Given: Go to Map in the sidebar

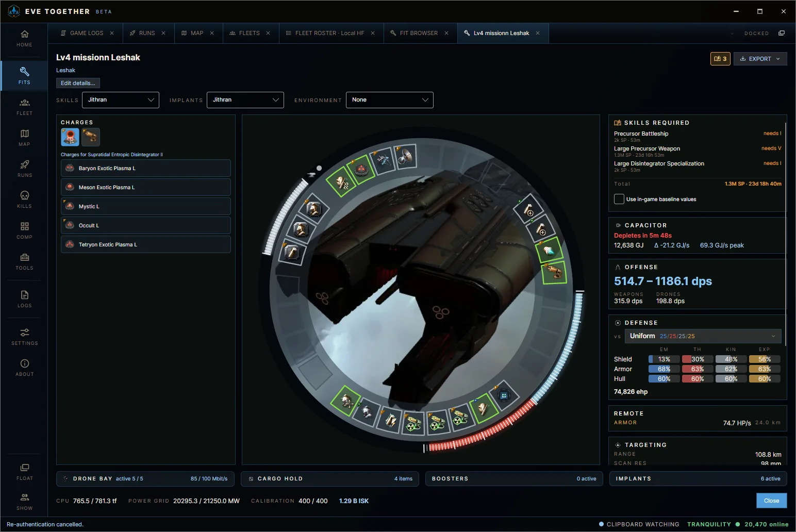Looking at the screenshot, I should (24, 138).
